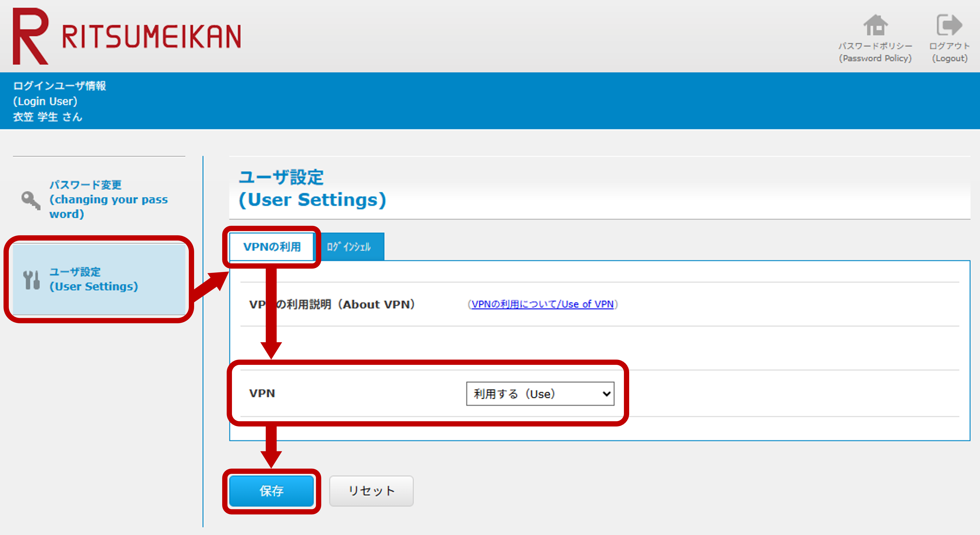Open the パスワードポリシー (Password Policy) label link

875,52
